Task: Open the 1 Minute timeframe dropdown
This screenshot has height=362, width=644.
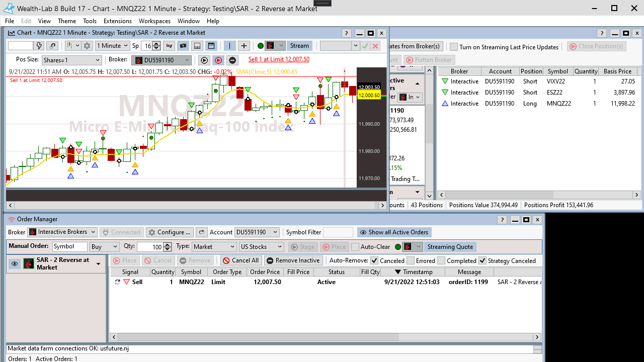Action: point(113,46)
